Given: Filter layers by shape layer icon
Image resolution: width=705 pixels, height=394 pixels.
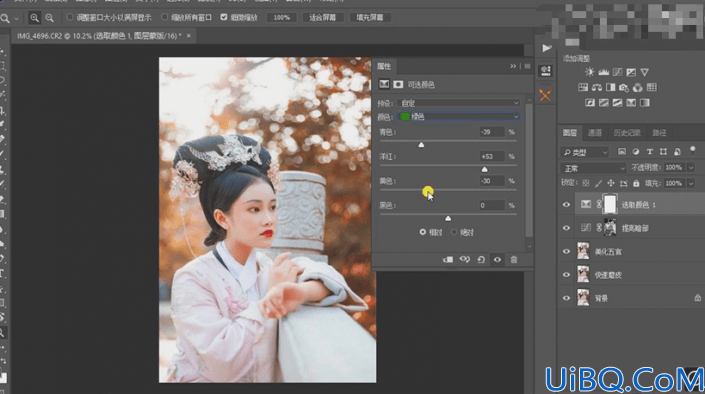Looking at the screenshot, I should pyautogui.click(x=663, y=152).
